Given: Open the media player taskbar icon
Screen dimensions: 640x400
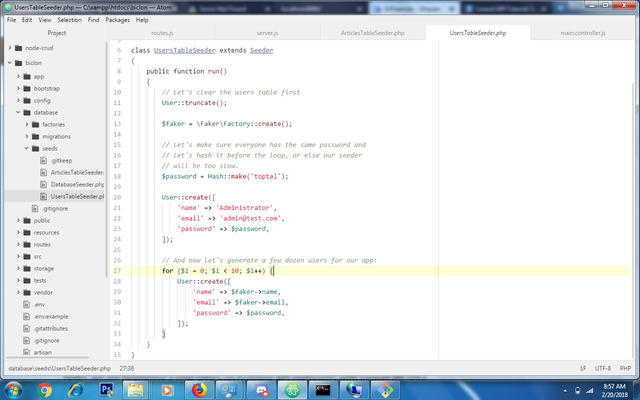Looking at the screenshot, I should pos(166,390).
